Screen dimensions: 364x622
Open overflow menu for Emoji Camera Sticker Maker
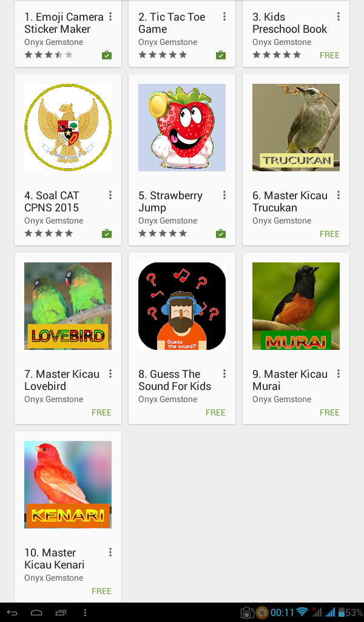tap(110, 16)
